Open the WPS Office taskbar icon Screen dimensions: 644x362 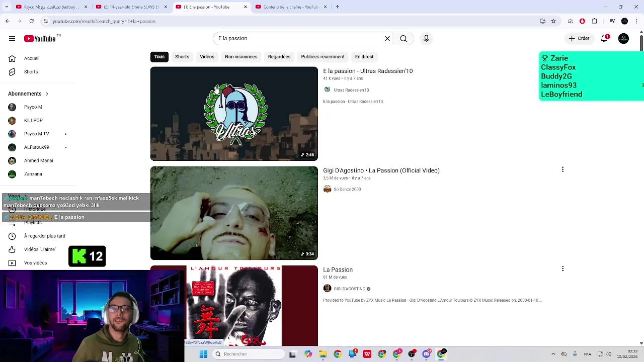coord(367,354)
